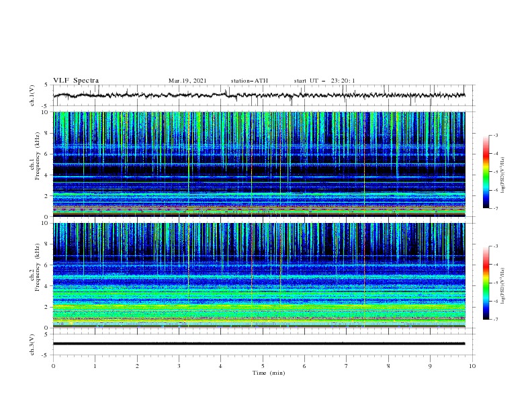Click the ch.2 spectrogram panel
Viewport: 532px width, 411px height.
click(x=259, y=275)
